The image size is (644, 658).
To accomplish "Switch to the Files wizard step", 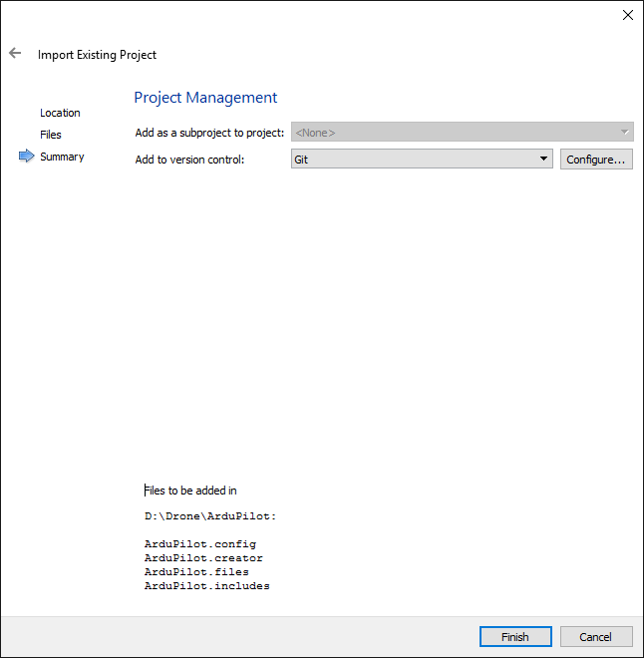I will tap(51, 135).
